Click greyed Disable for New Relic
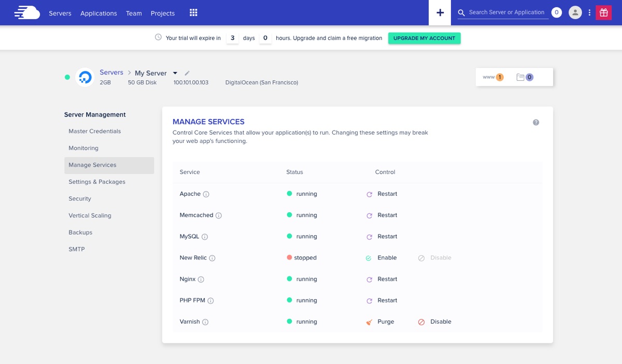 434,258
